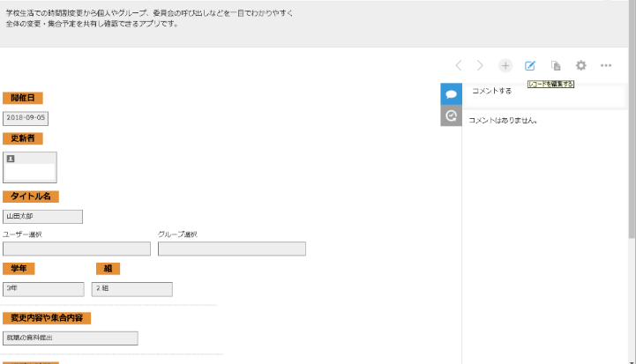Duplicate the record using copy icon
This screenshot has width=636, height=364.
point(556,66)
